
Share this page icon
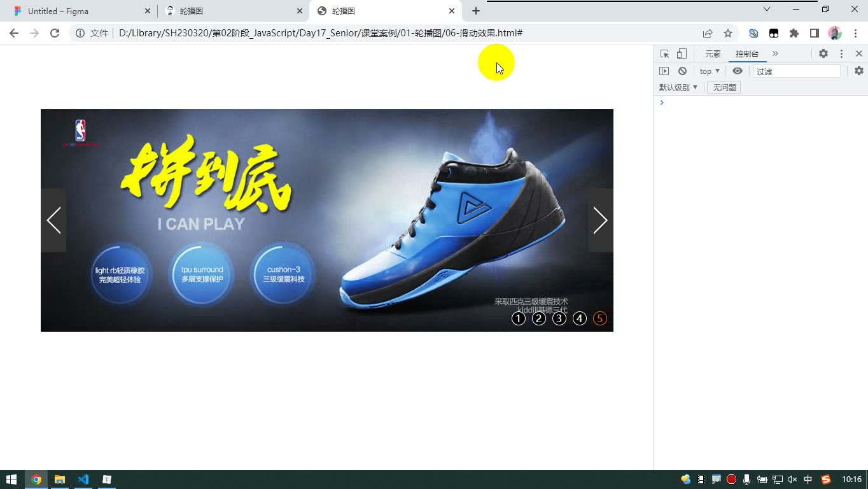(x=708, y=33)
